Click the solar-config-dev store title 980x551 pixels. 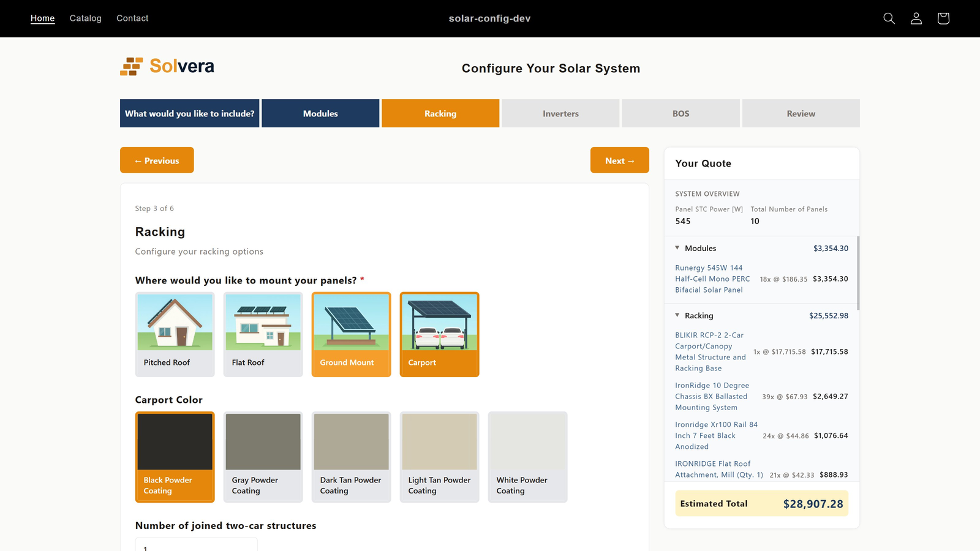pos(490,18)
